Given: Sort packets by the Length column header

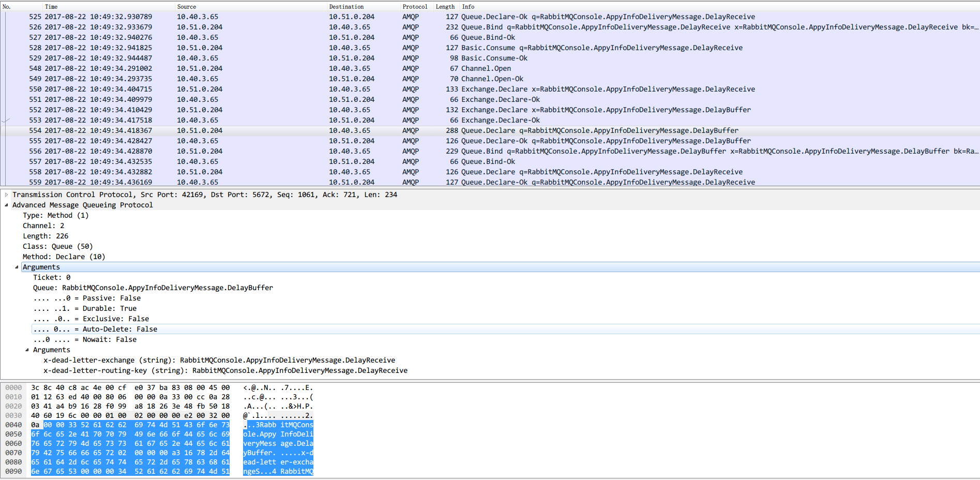Looking at the screenshot, I should tap(446, 7).
